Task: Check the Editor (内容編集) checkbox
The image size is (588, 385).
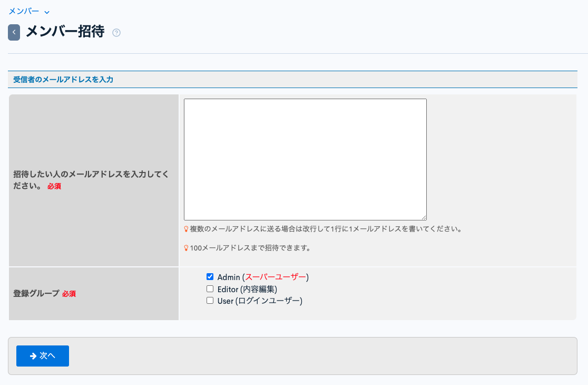Action: (x=210, y=289)
